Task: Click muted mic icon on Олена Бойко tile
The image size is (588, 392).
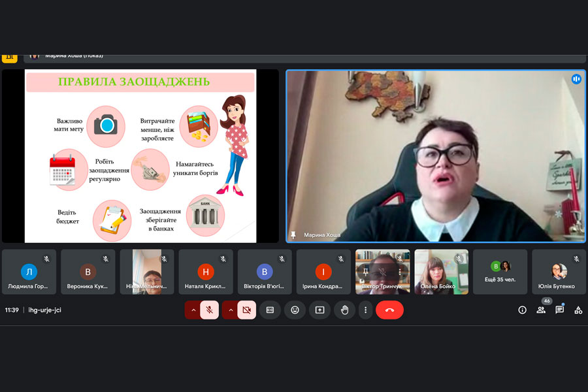Action: [x=459, y=259]
